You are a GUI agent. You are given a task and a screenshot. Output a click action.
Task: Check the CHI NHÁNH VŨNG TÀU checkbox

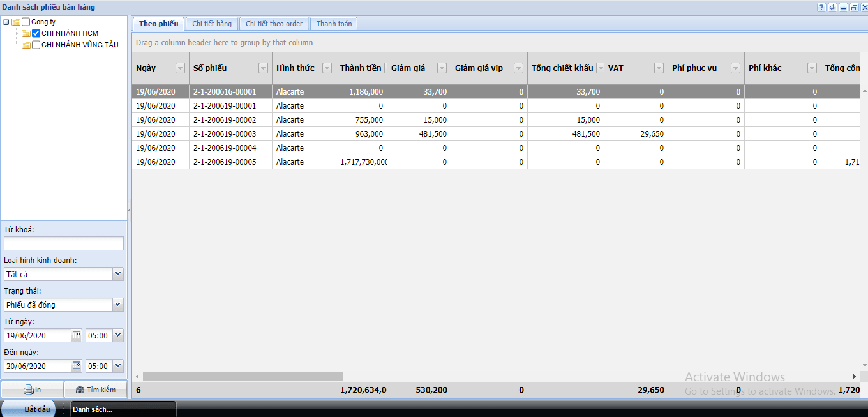coord(36,45)
